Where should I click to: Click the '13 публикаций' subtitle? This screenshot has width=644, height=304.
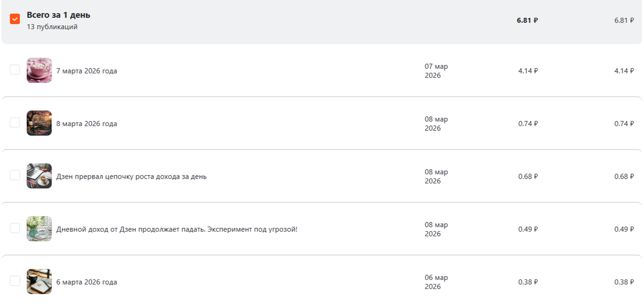click(x=52, y=27)
